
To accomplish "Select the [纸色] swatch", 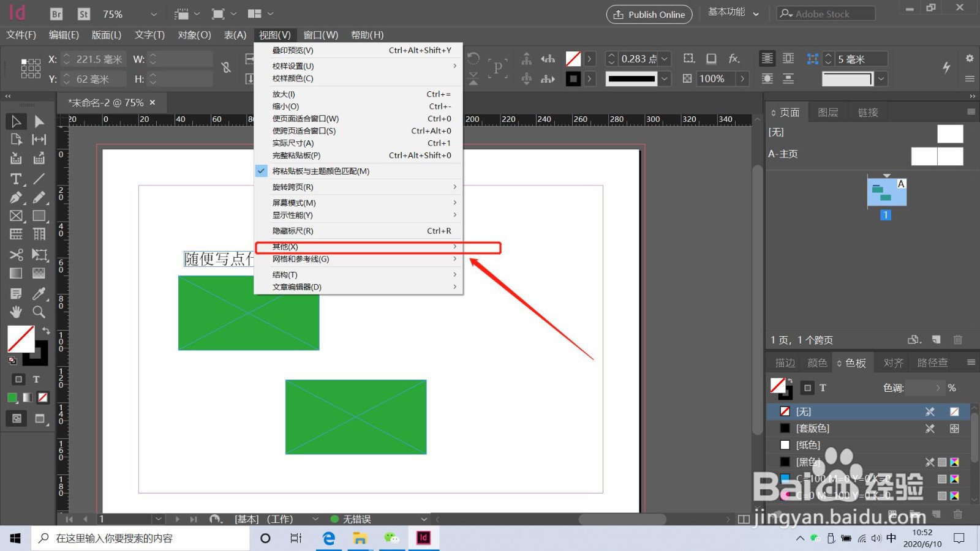I will pyautogui.click(x=868, y=445).
